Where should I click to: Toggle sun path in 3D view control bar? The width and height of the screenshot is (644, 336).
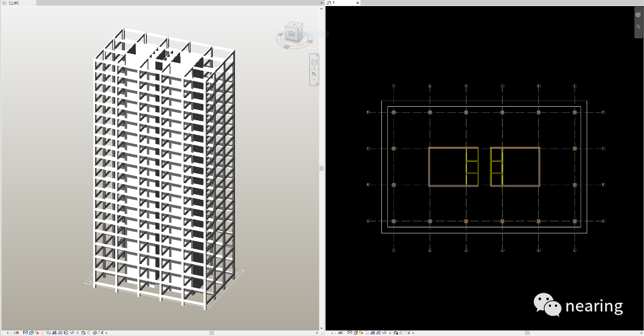point(37,332)
